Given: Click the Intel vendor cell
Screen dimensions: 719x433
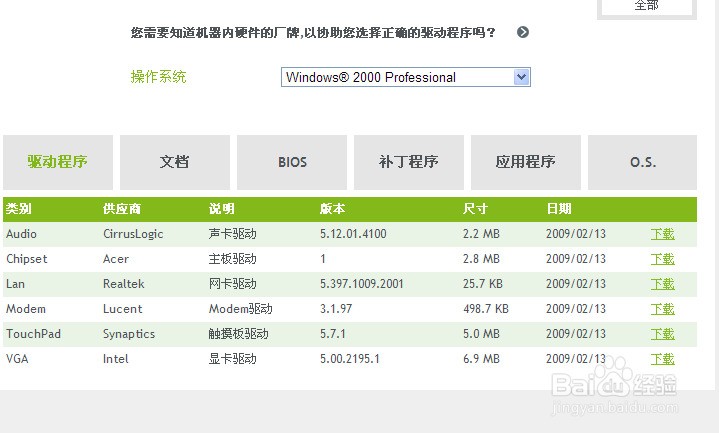Looking at the screenshot, I should (116, 359).
